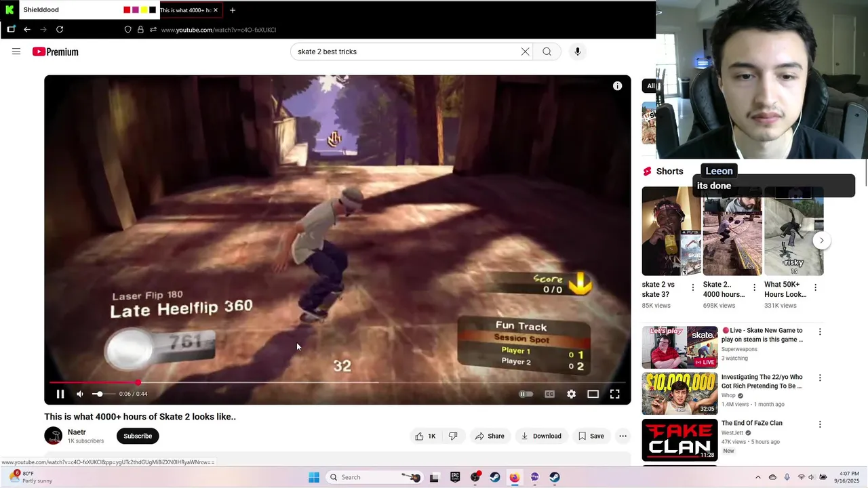The height and width of the screenshot is (488, 868).
Task: Pause the playing video
Action: point(60,394)
